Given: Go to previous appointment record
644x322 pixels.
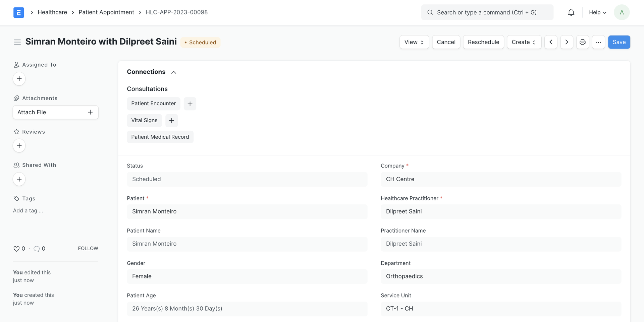Looking at the screenshot, I should (x=551, y=42).
